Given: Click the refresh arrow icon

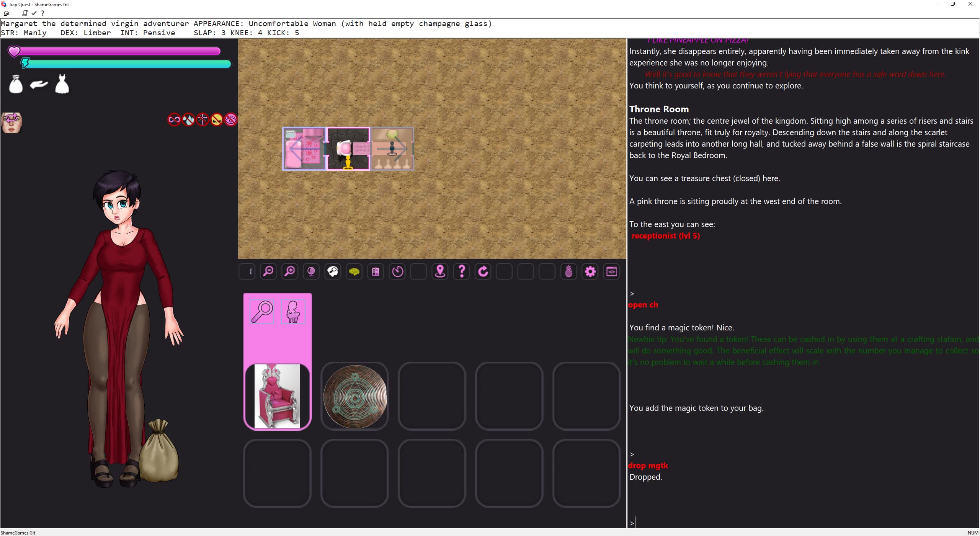Looking at the screenshot, I should [483, 272].
